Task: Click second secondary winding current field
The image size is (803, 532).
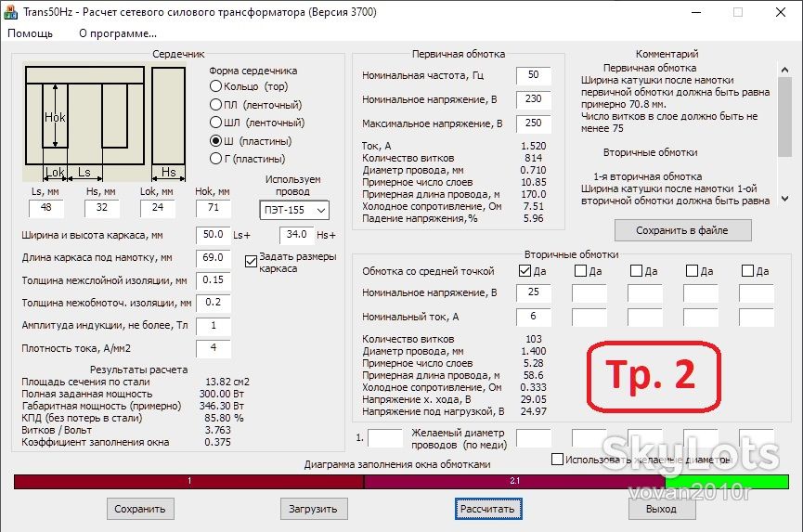Action: point(589,317)
